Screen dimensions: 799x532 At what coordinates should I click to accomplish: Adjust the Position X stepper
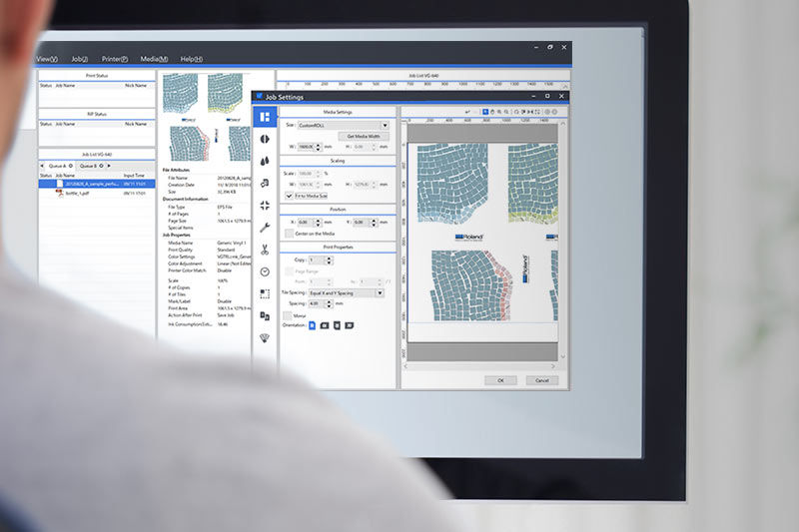(x=319, y=223)
